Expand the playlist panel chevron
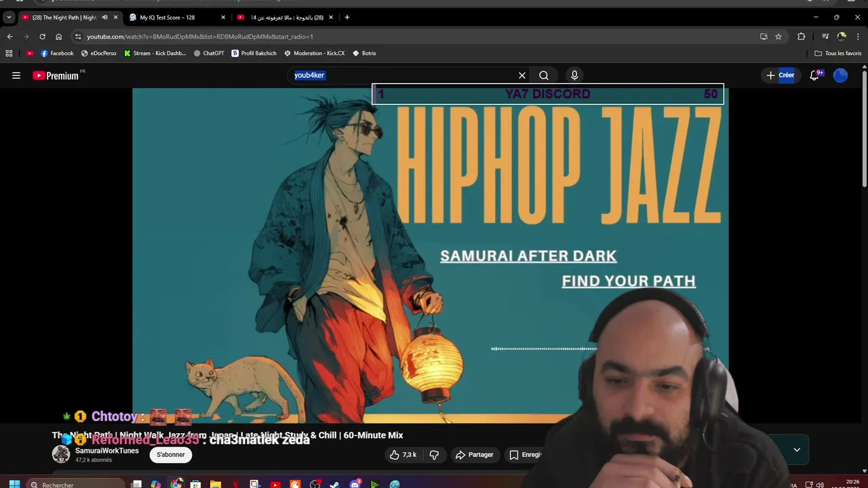 797,449
